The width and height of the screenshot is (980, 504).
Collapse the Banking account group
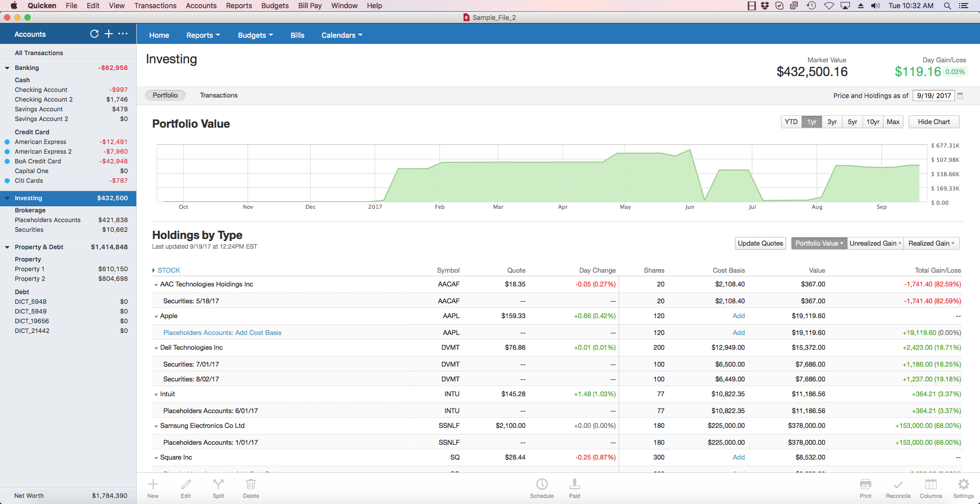pos(7,68)
